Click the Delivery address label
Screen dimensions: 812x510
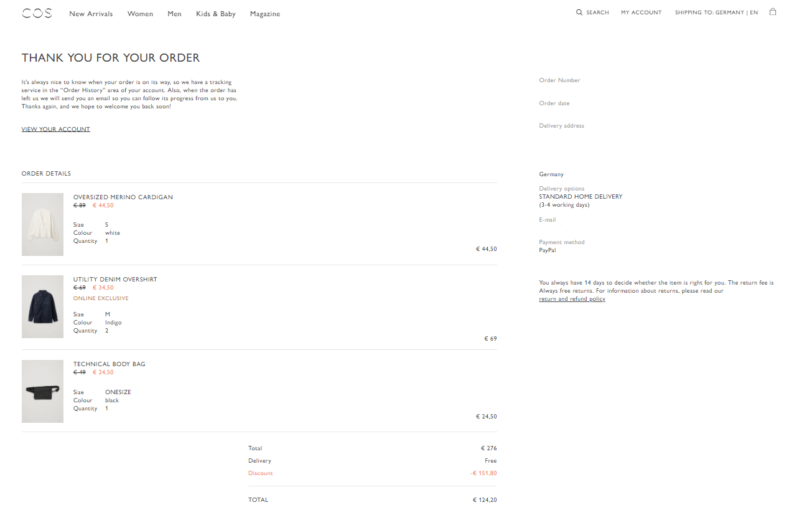point(562,126)
